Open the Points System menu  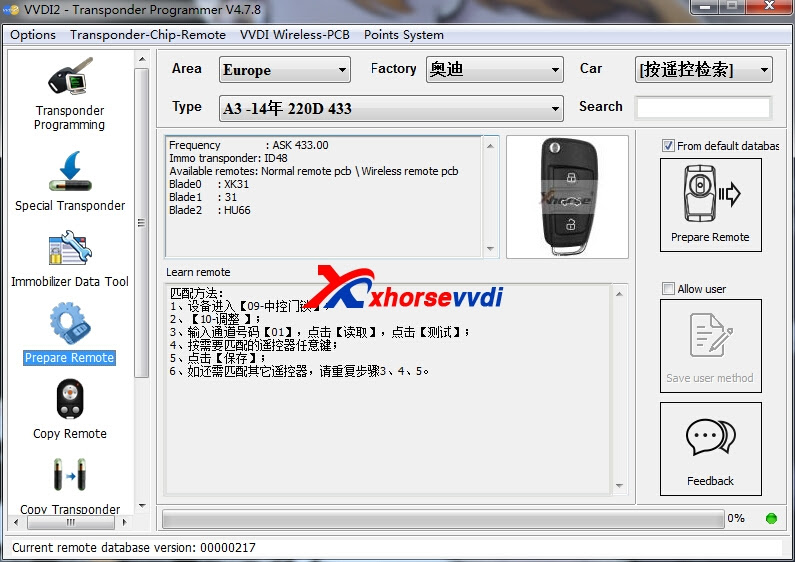[x=404, y=34]
